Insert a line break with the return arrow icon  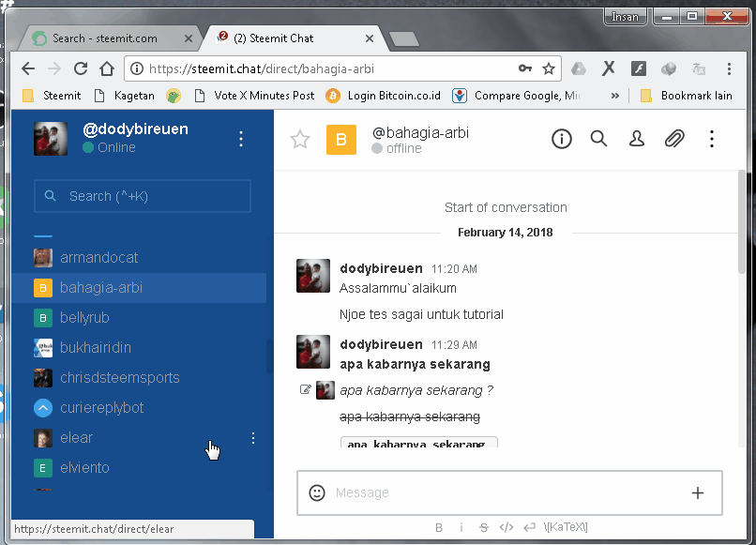click(529, 527)
